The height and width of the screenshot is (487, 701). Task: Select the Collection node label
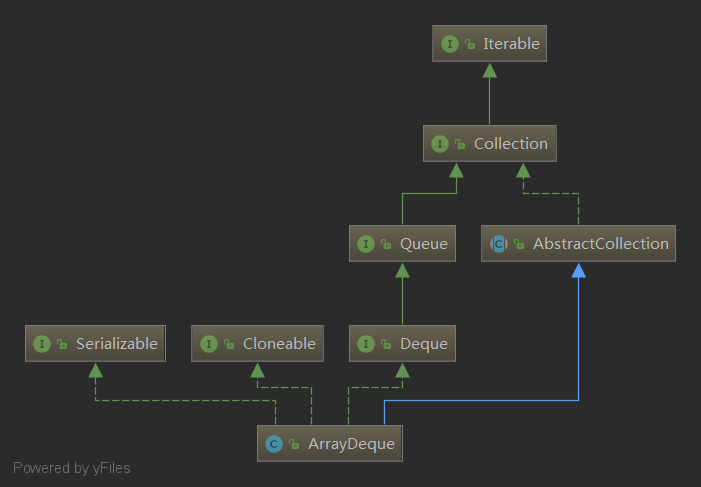(x=511, y=144)
